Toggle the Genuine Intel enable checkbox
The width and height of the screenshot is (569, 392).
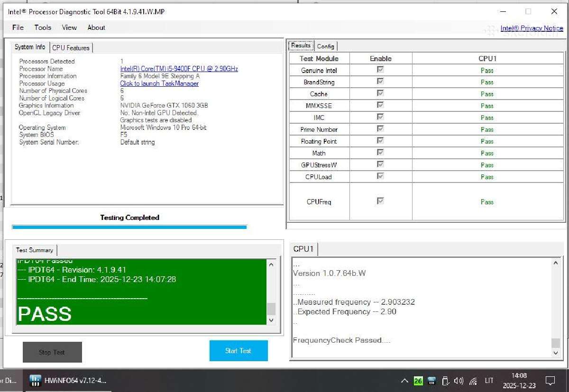click(380, 70)
